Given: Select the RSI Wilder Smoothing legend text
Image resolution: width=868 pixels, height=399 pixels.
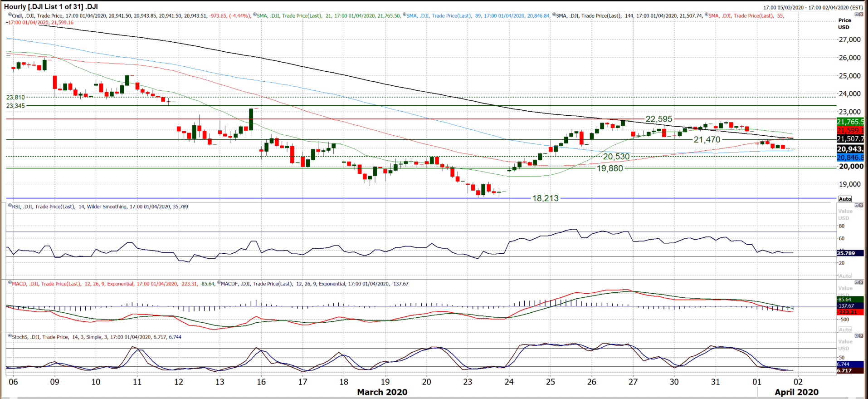Looking at the screenshot, I should pos(100,207).
